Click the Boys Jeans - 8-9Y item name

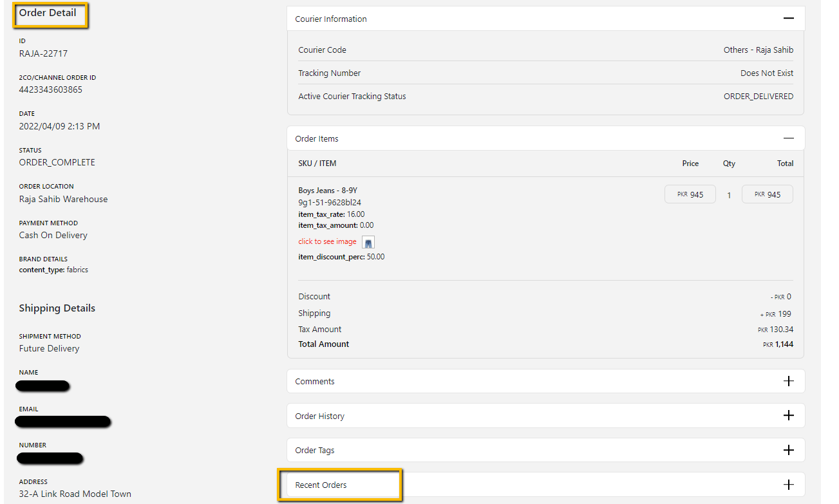327,191
